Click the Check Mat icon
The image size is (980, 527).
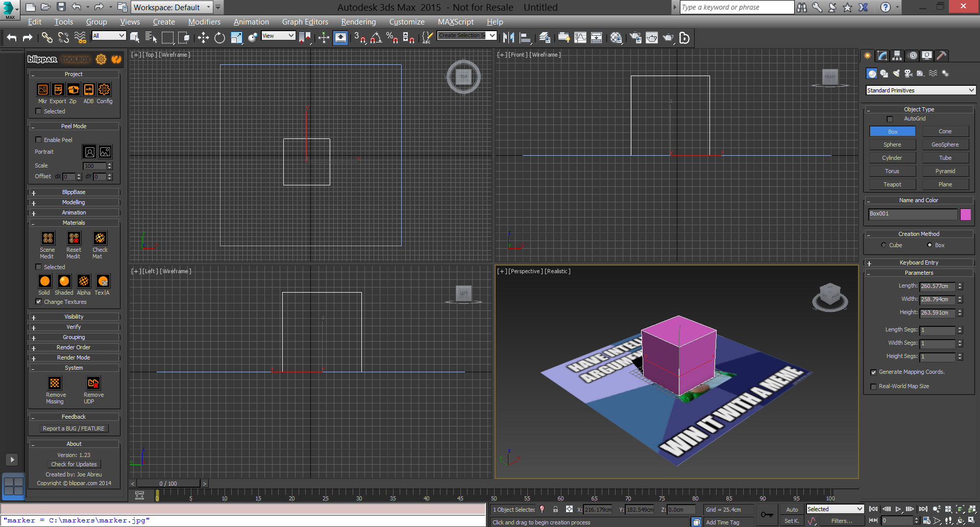pyautogui.click(x=100, y=238)
